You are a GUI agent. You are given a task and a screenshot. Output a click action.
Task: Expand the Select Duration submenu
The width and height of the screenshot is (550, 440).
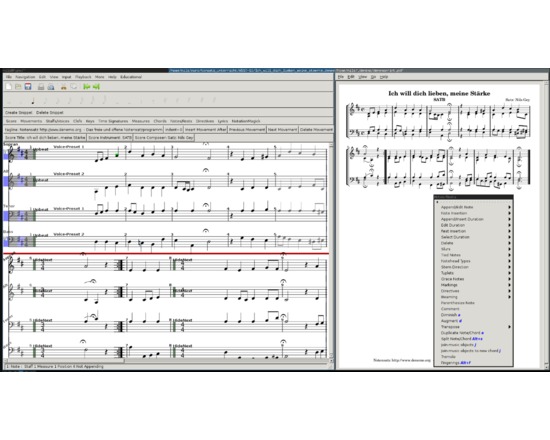474,237
